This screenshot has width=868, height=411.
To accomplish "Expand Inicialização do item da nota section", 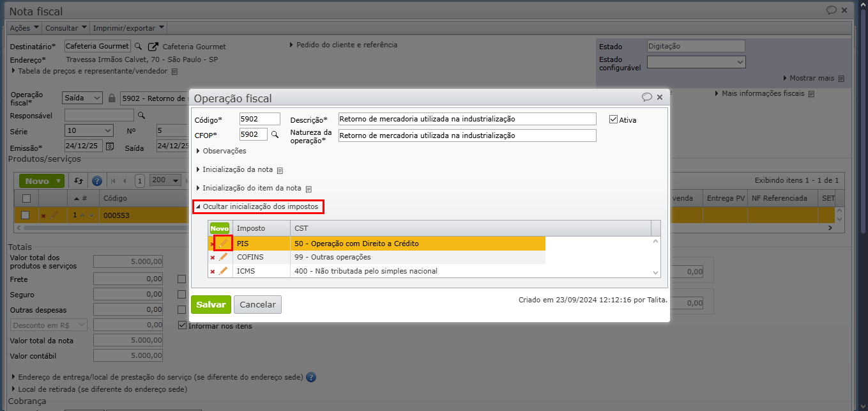I will coord(249,188).
